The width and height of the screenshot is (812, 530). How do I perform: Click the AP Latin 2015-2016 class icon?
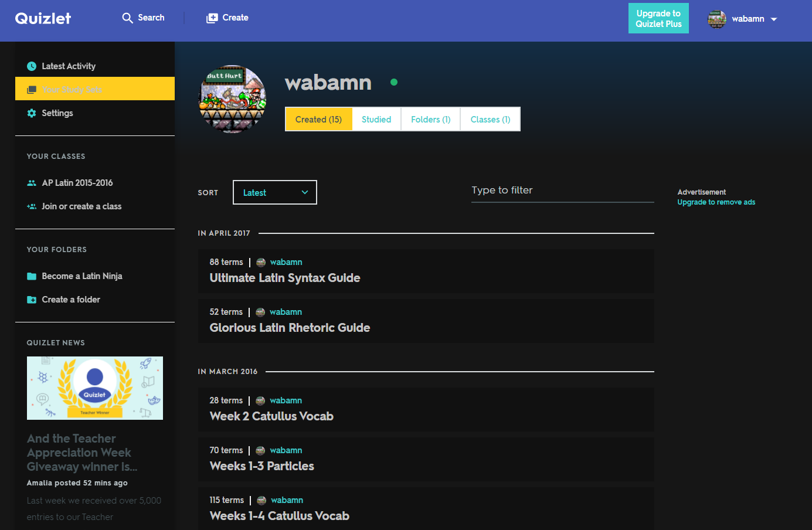click(x=31, y=182)
